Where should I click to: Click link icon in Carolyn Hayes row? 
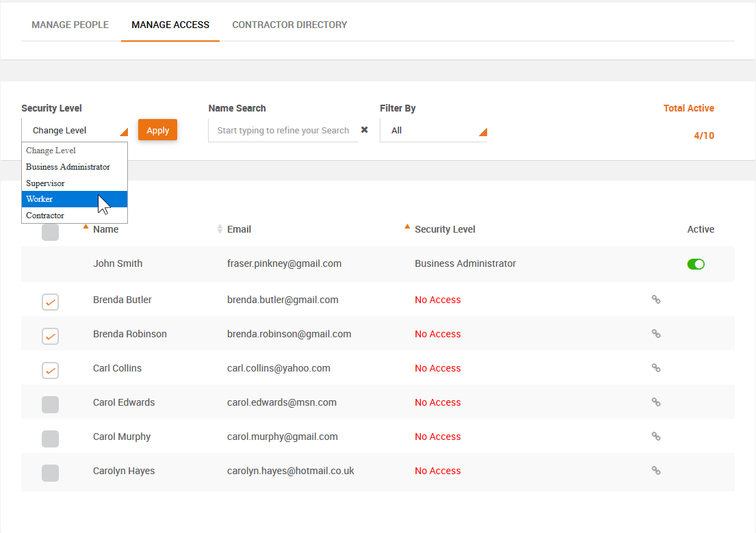655,471
